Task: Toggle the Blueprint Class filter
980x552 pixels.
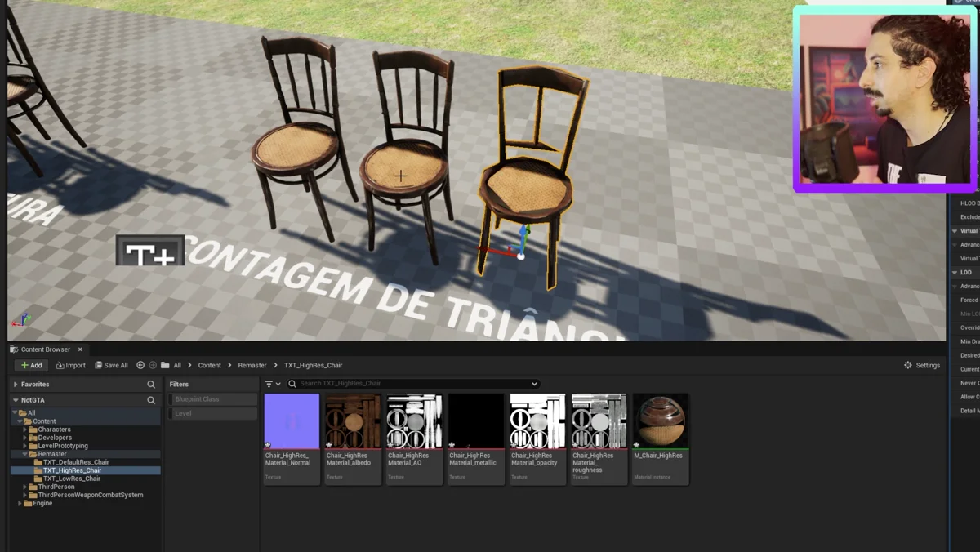Action: pyautogui.click(x=213, y=399)
